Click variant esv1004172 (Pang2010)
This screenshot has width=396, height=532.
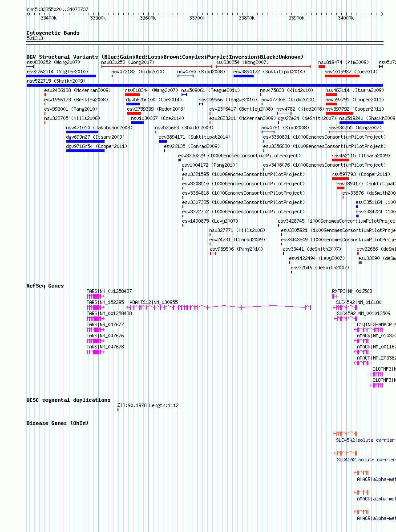210,165
